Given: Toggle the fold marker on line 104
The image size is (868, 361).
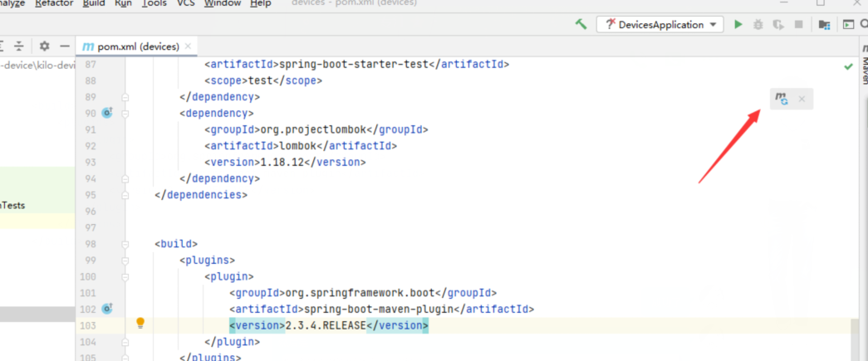Looking at the screenshot, I should (x=125, y=342).
